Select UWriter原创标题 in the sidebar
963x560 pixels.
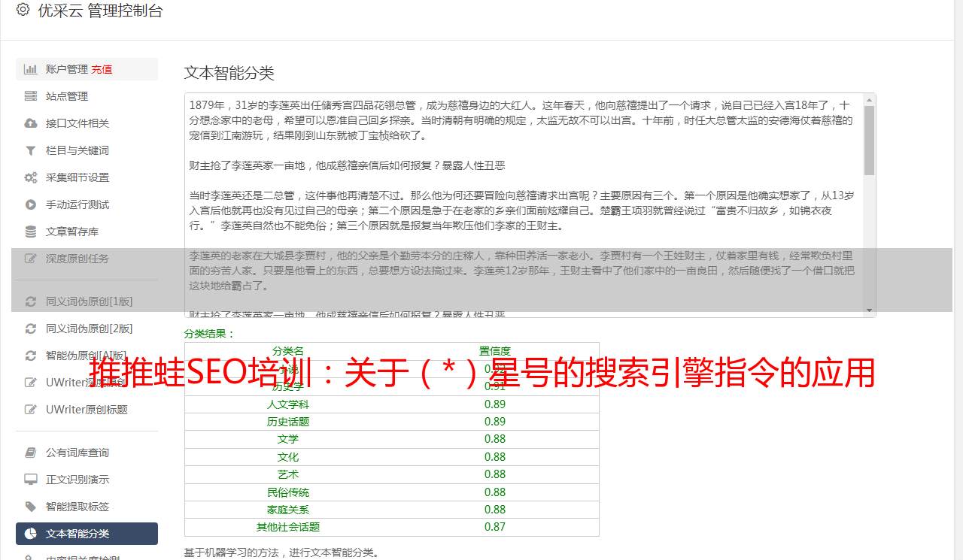(x=87, y=410)
